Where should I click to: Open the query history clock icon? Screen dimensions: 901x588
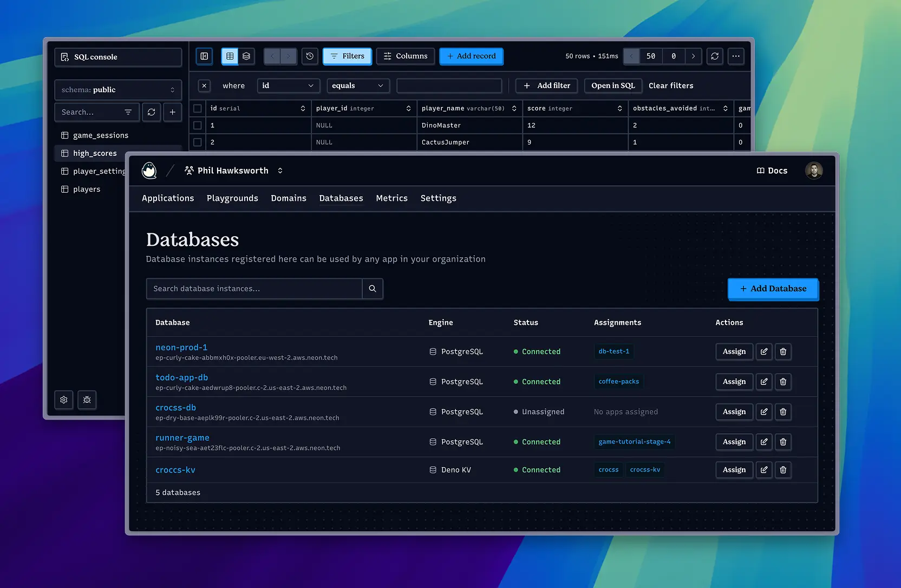coord(310,56)
